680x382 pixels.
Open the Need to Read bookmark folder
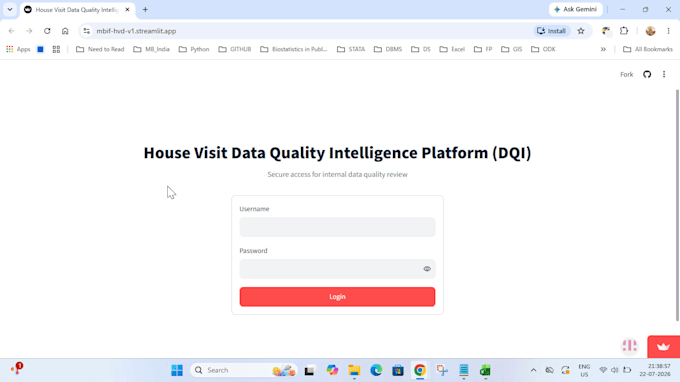(x=100, y=49)
